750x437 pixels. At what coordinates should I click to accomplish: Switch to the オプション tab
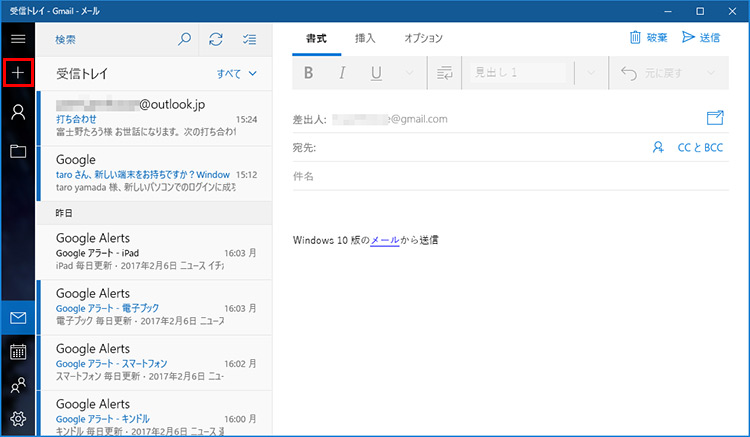423,38
